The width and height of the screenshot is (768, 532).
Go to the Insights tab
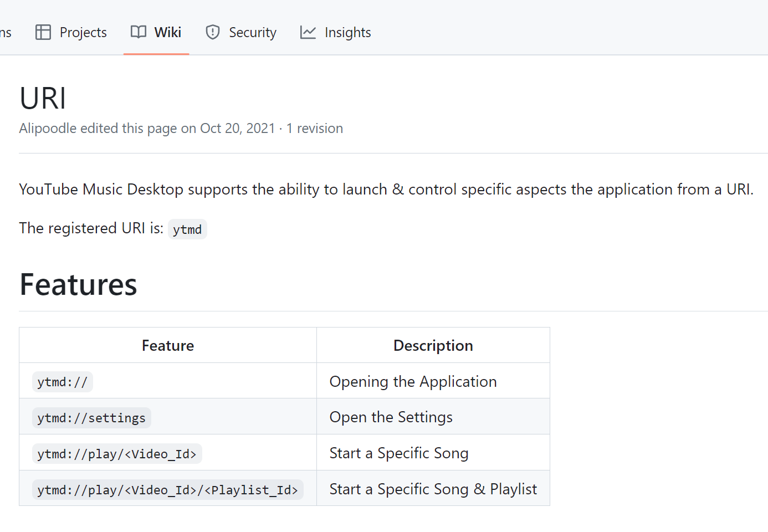click(x=347, y=33)
